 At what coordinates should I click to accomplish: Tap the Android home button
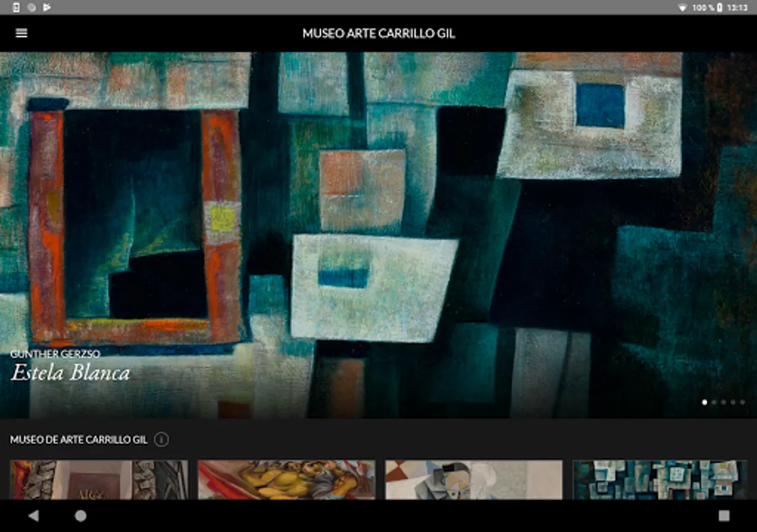click(80, 515)
